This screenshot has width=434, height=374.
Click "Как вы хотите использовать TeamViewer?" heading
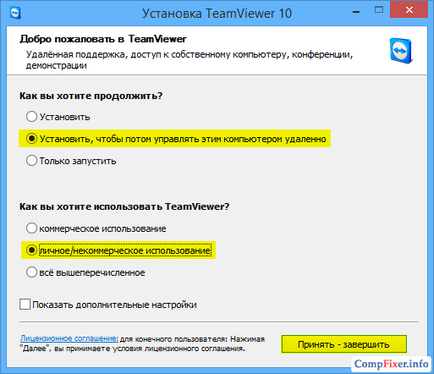pyautogui.click(x=124, y=207)
